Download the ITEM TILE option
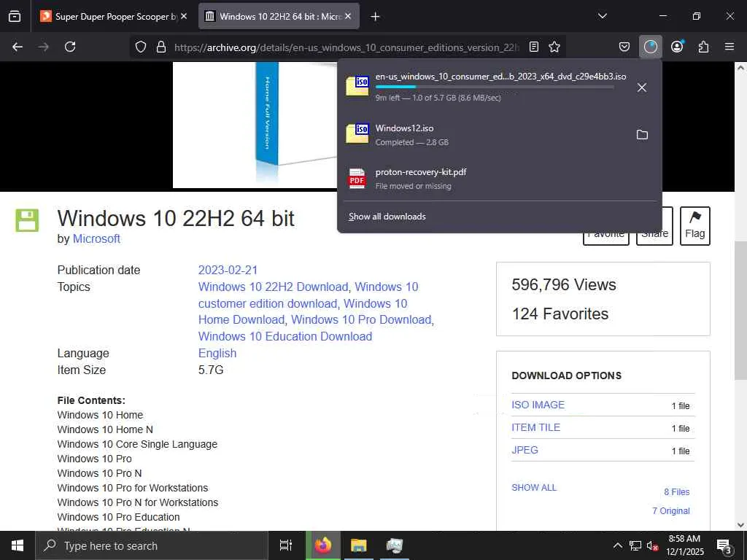Viewport: 747px width, 560px height. pos(536,427)
